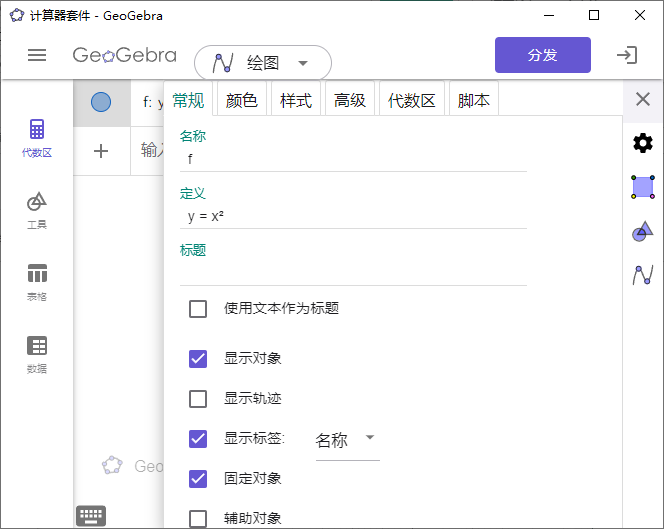The height and width of the screenshot is (529, 664).
Task: Switch to the 颜色 tab
Action: point(241,100)
